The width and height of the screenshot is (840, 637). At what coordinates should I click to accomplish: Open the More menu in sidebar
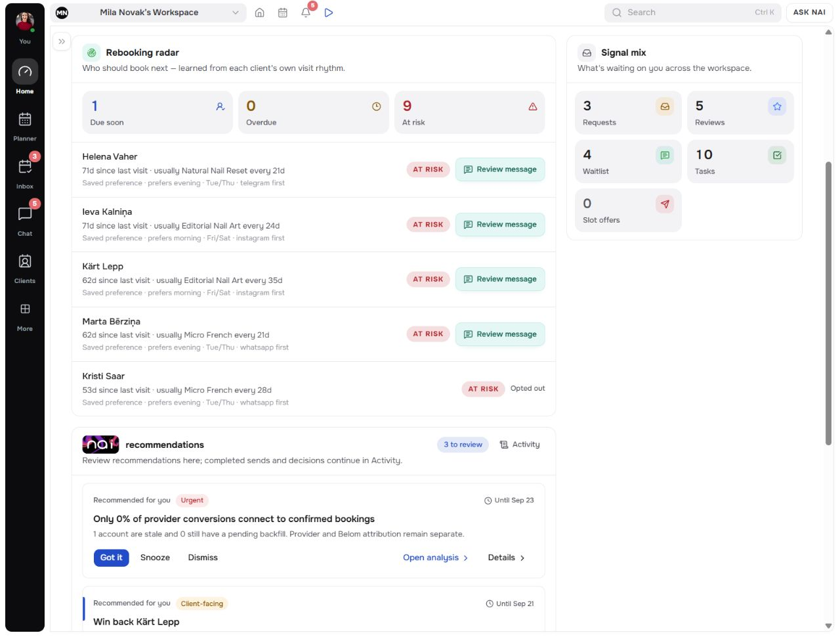tap(25, 316)
